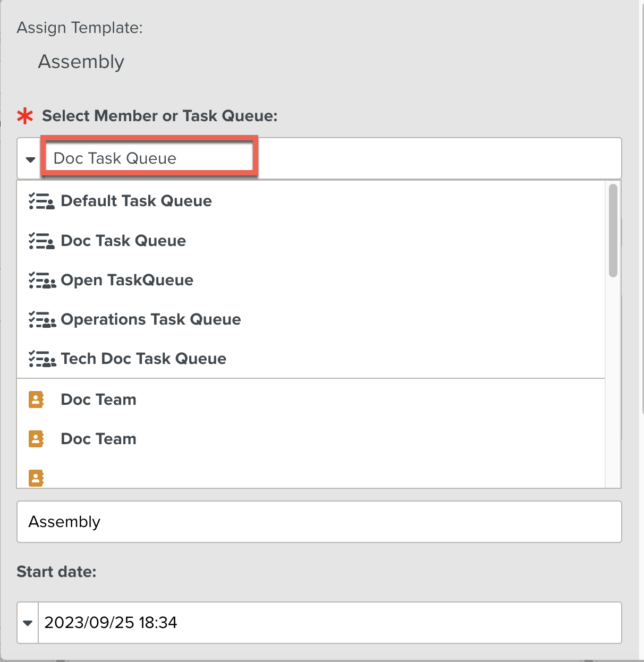Click the Default Task Queue list icon
Image resolution: width=644 pixels, height=662 pixels.
click(41, 202)
